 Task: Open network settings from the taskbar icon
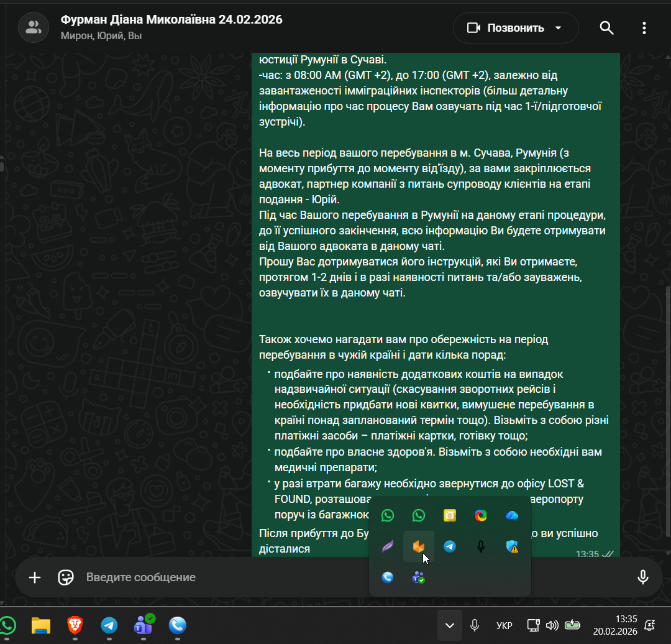(533, 625)
